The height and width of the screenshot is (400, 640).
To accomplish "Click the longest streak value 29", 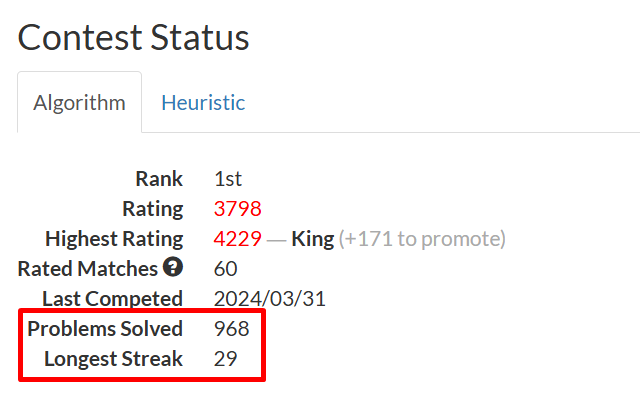I will click(x=226, y=359).
